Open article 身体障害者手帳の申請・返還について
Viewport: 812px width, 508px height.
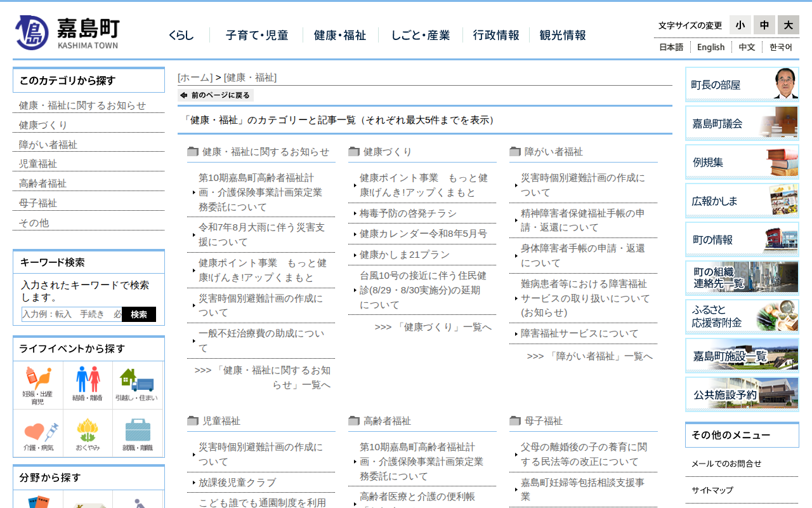[x=583, y=255]
